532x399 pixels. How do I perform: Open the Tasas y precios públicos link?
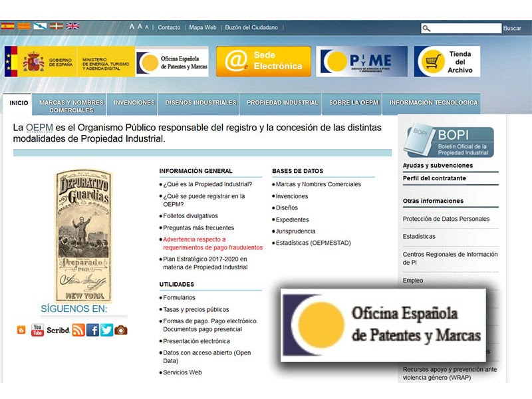pyautogui.click(x=196, y=309)
